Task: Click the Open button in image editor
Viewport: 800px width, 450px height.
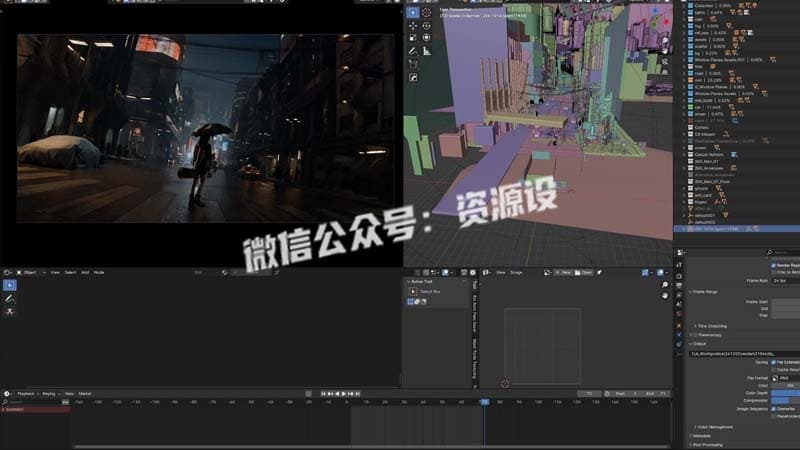Action: click(x=584, y=272)
